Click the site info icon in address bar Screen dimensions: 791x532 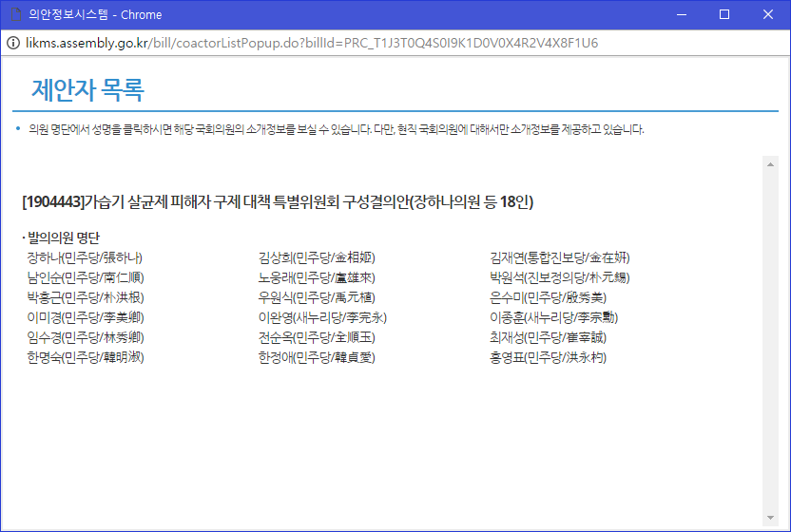(12, 43)
